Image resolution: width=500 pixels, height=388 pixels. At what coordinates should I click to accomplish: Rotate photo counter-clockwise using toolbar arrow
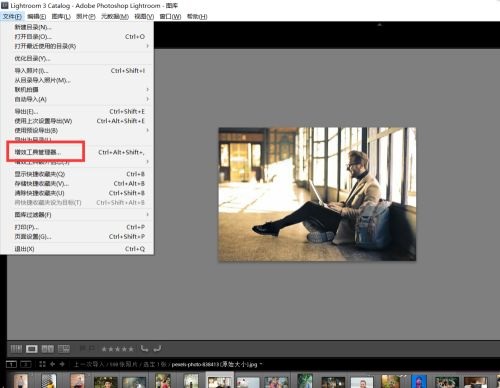145,349
